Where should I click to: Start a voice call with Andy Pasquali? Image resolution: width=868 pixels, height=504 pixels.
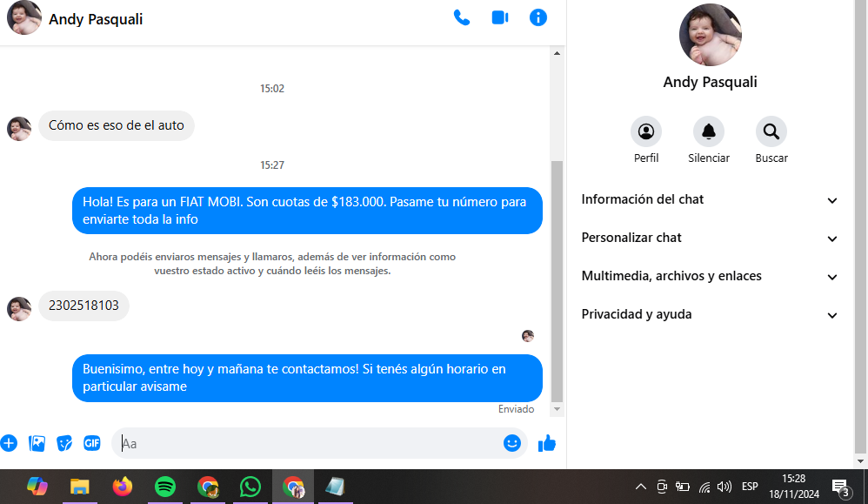tap(462, 17)
